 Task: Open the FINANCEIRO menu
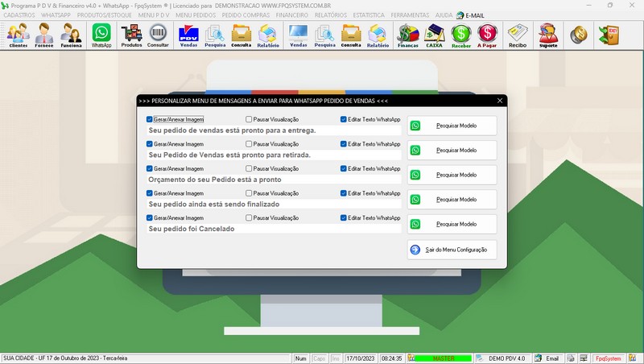292,15
